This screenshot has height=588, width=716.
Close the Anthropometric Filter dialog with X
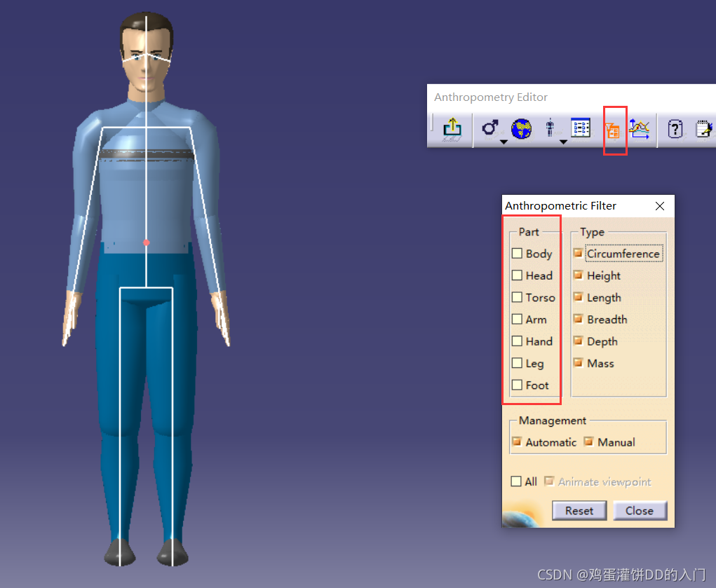pos(659,206)
